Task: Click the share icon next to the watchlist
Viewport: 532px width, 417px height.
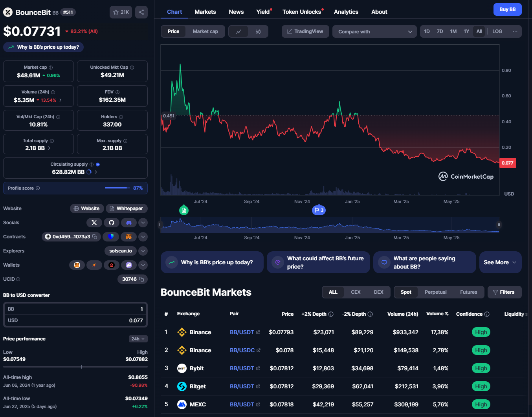Action: (141, 12)
